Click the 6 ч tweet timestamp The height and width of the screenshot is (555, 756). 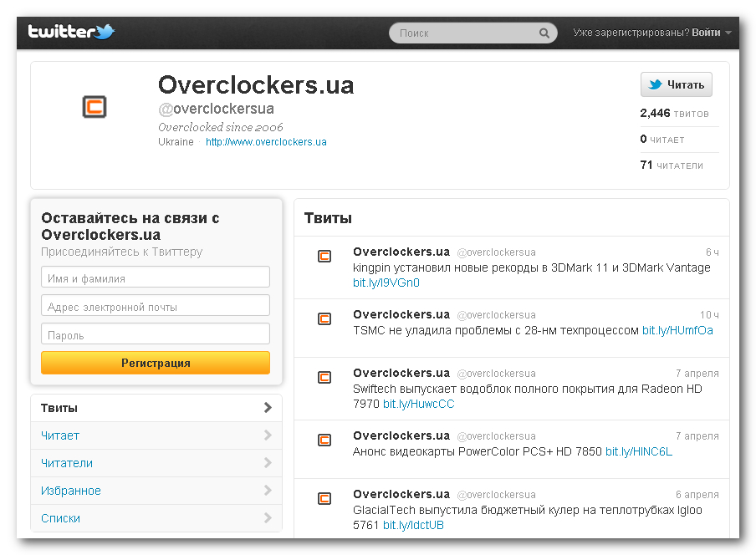pyautogui.click(x=713, y=252)
